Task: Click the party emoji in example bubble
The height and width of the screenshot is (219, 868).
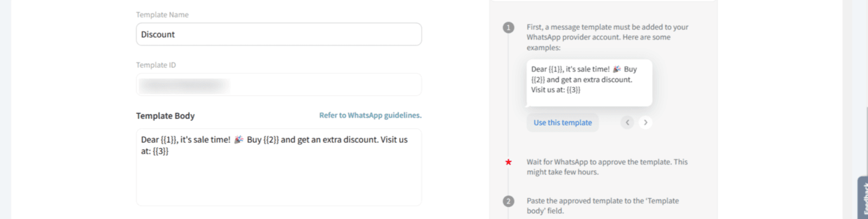Action: pyautogui.click(x=617, y=69)
